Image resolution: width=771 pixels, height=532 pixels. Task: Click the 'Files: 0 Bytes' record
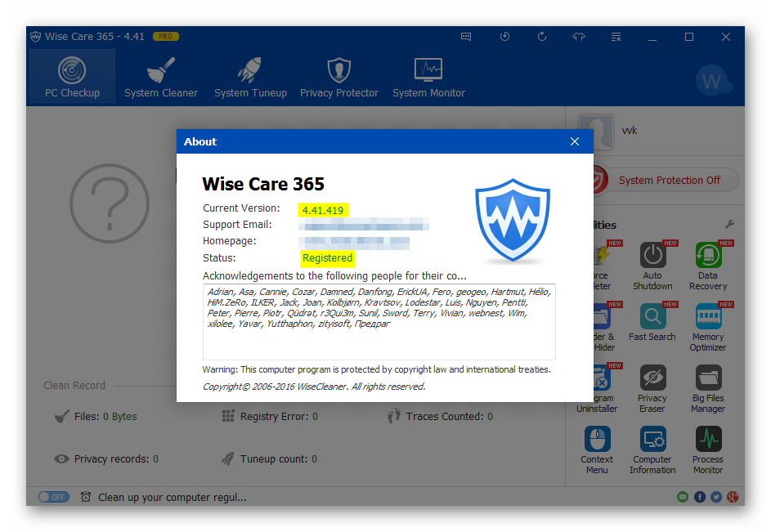pyautogui.click(x=96, y=417)
